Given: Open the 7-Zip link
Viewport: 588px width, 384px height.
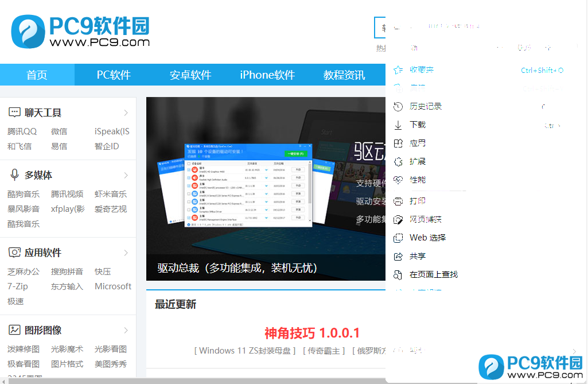Looking at the screenshot, I should [x=18, y=286].
